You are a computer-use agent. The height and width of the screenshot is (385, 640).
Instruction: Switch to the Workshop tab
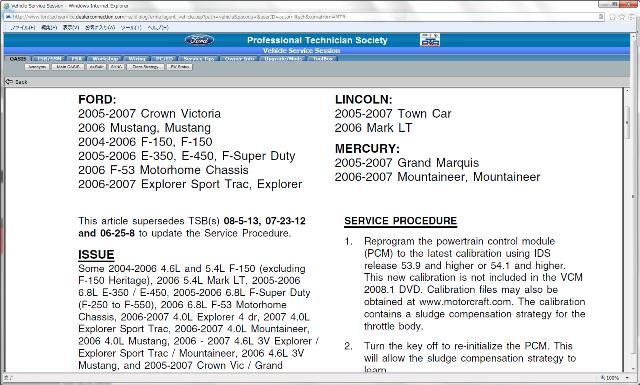[105, 59]
